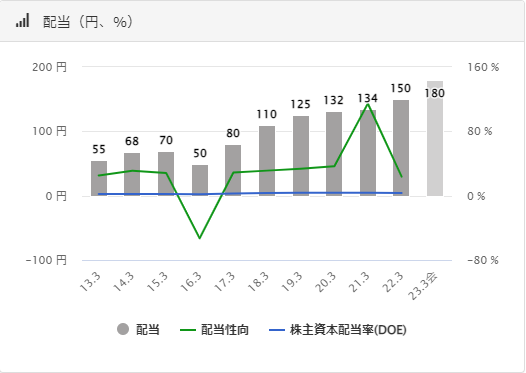Screen dimensions: 526x373
Task: Click the left axis label 100 円
Action: click(x=49, y=131)
